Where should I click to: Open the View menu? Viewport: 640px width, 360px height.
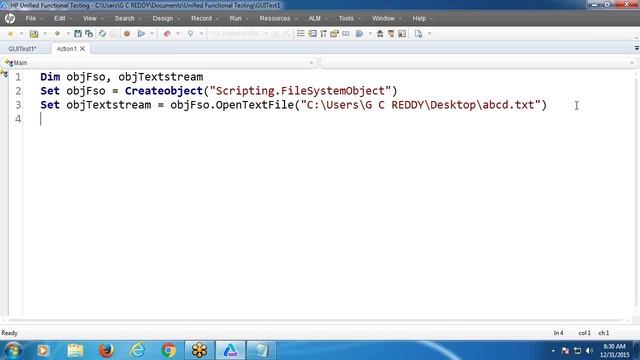tap(90, 18)
